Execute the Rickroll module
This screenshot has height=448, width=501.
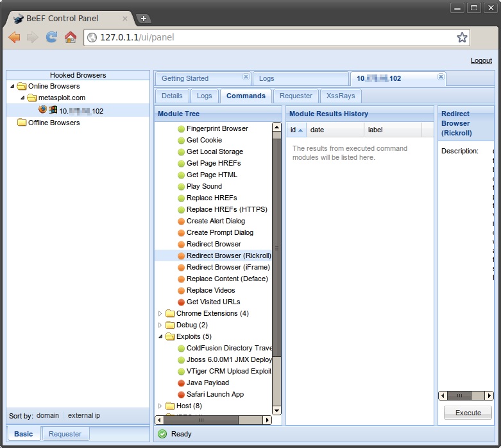tap(468, 413)
